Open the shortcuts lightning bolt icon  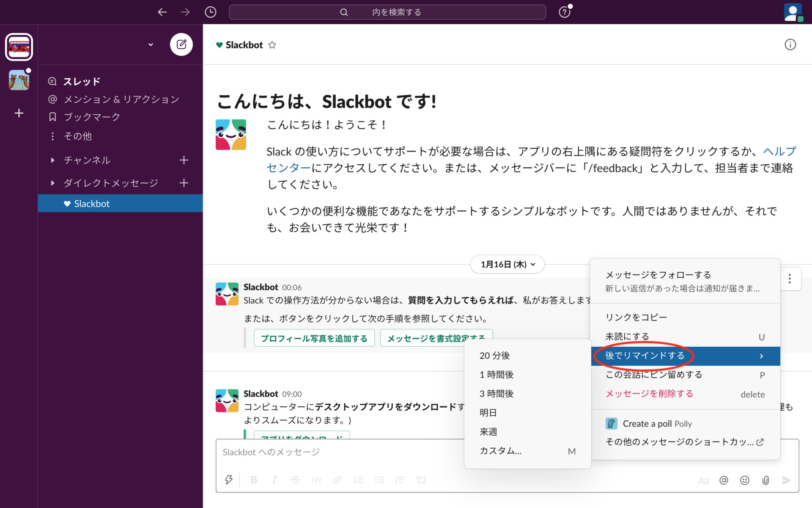coord(229,480)
